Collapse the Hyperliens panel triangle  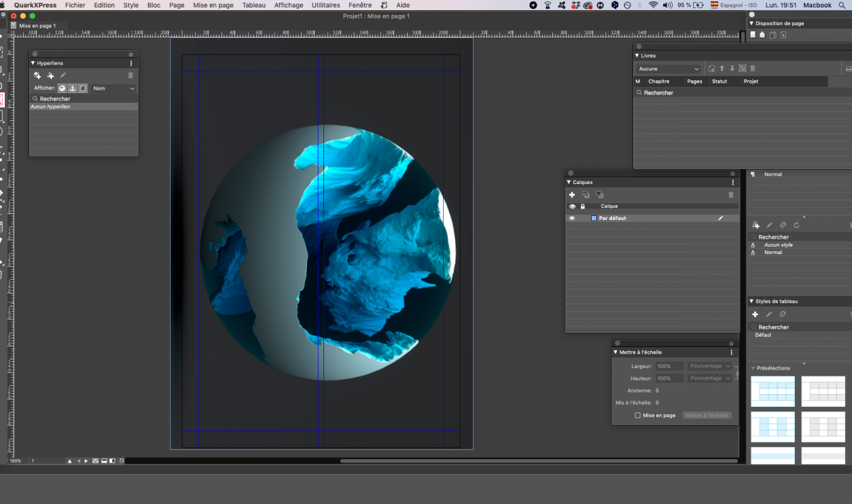(x=33, y=63)
